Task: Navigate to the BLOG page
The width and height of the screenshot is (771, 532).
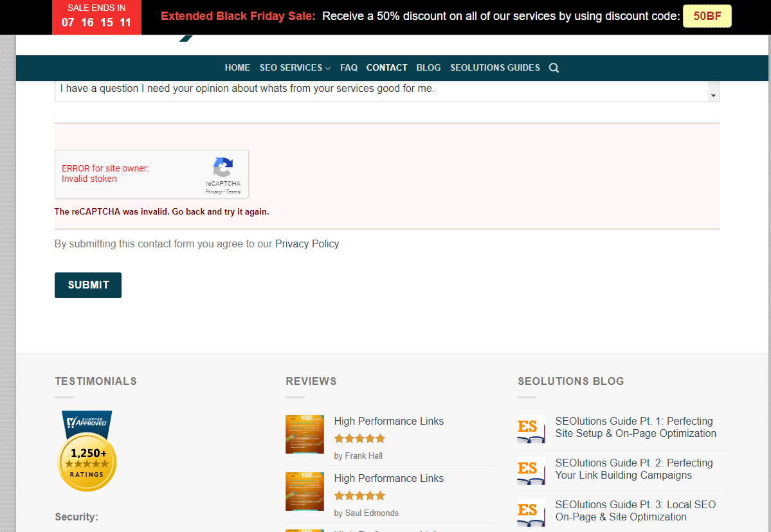Action: pyautogui.click(x=428, y=68)
